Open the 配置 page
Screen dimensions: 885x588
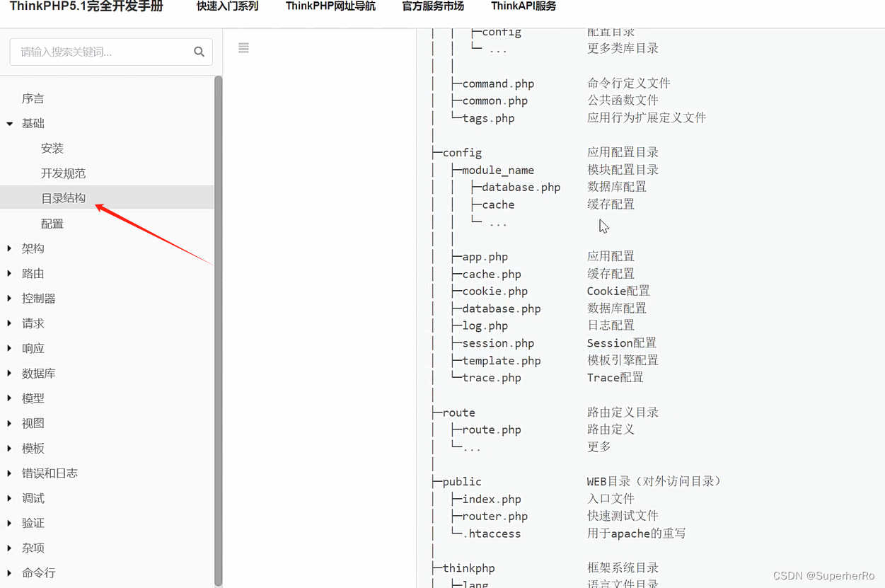[x=52, y=224]
